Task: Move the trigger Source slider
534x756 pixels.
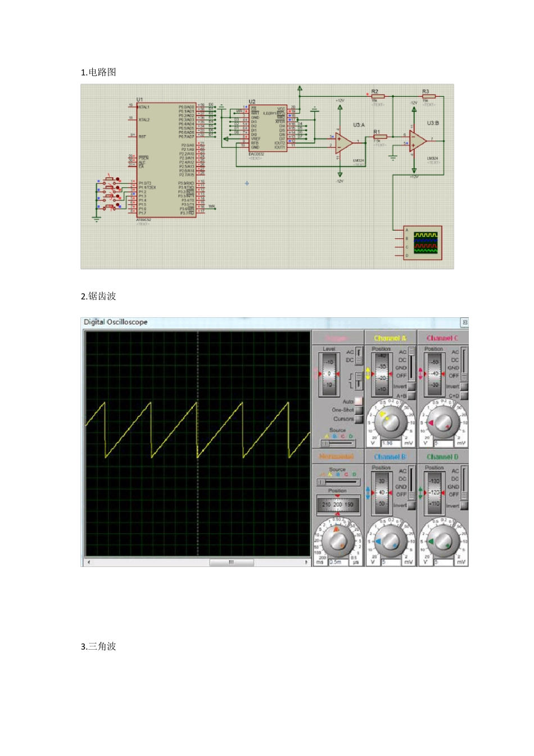Action: tap(337, 443)
